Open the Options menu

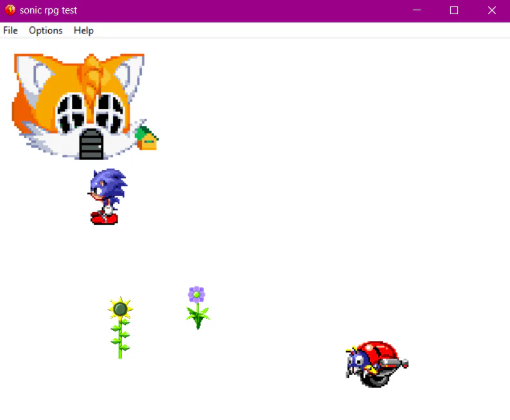(x=46, y=30)
